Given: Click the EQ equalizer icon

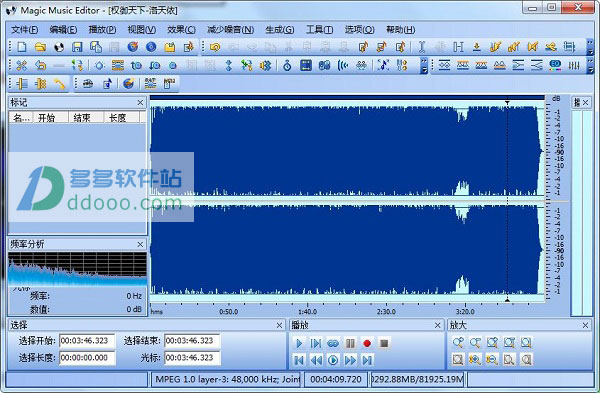Looking at the screenshot, I should point(555,65).
